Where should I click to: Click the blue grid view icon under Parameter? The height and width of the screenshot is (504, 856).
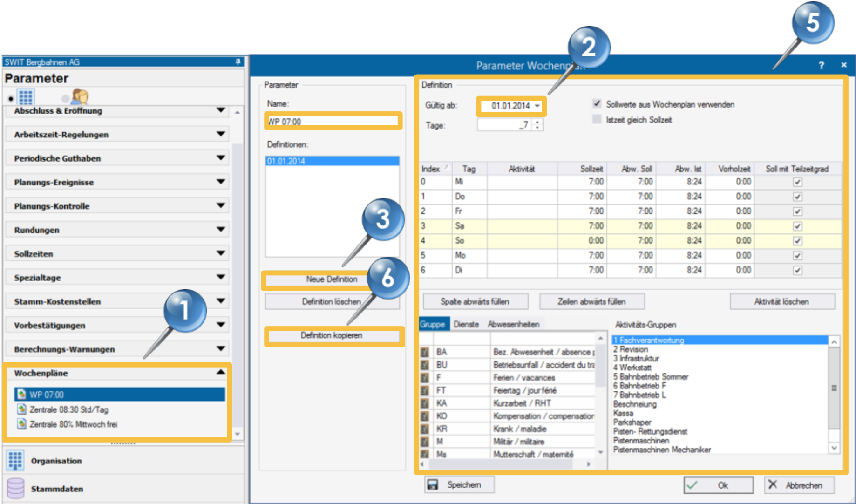26,97
